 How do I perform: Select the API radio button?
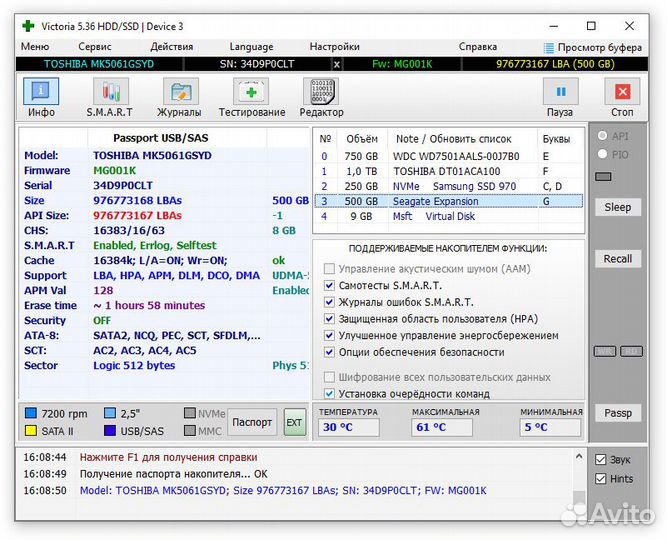pyautogui.click(x=602, y=136)
